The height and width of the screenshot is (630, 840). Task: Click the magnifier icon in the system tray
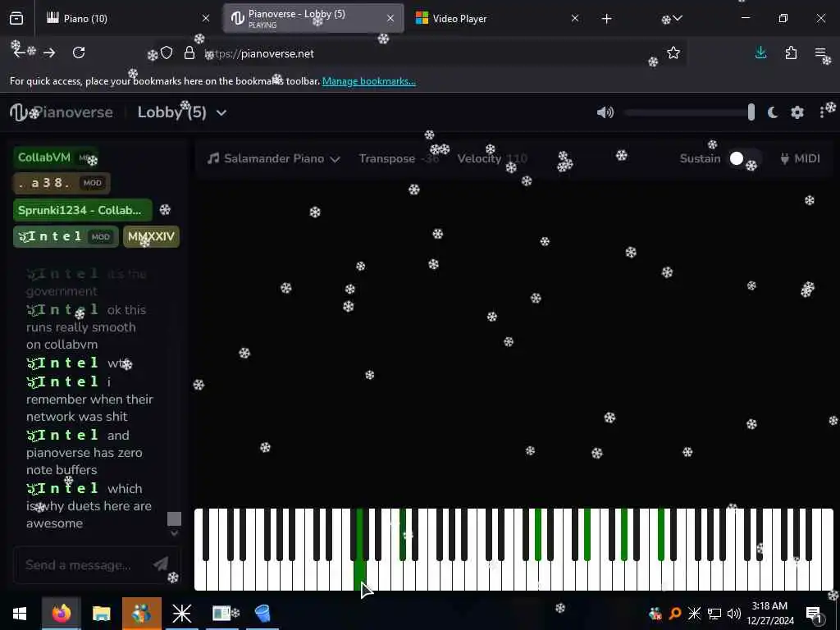tap(675, 614)
